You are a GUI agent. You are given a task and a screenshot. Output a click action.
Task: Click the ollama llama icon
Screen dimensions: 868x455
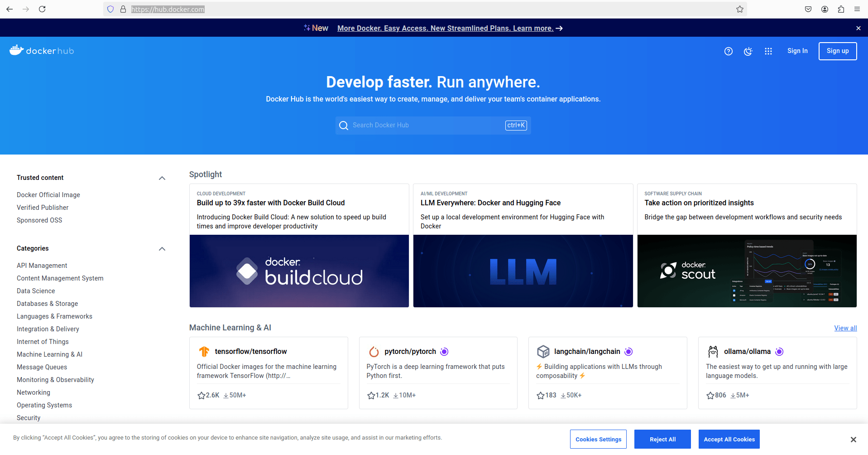click(713, 352)
